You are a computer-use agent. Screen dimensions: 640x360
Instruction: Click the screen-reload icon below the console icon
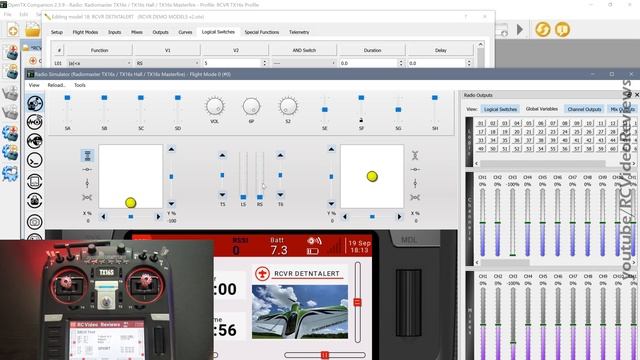point(35,181)
